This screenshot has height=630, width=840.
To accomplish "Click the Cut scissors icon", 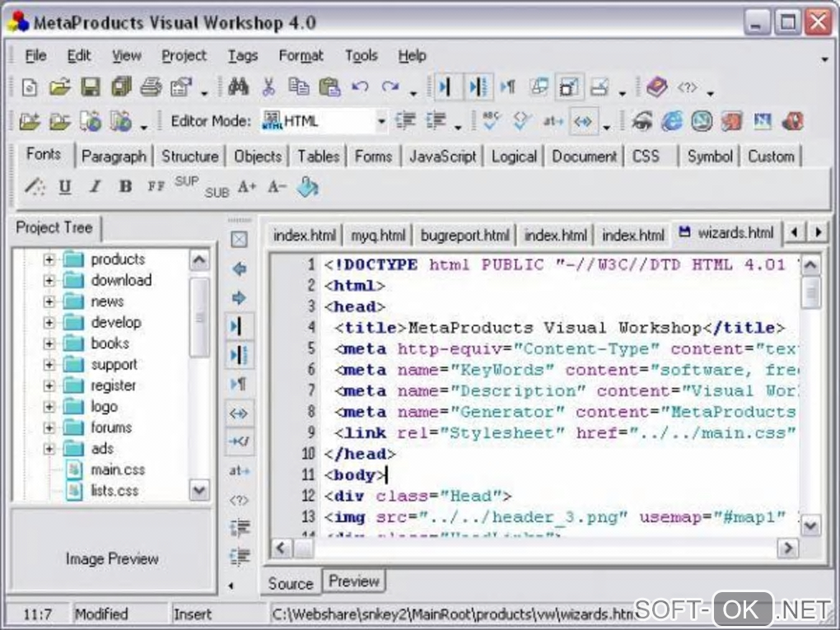I will [x=268, y=86].
